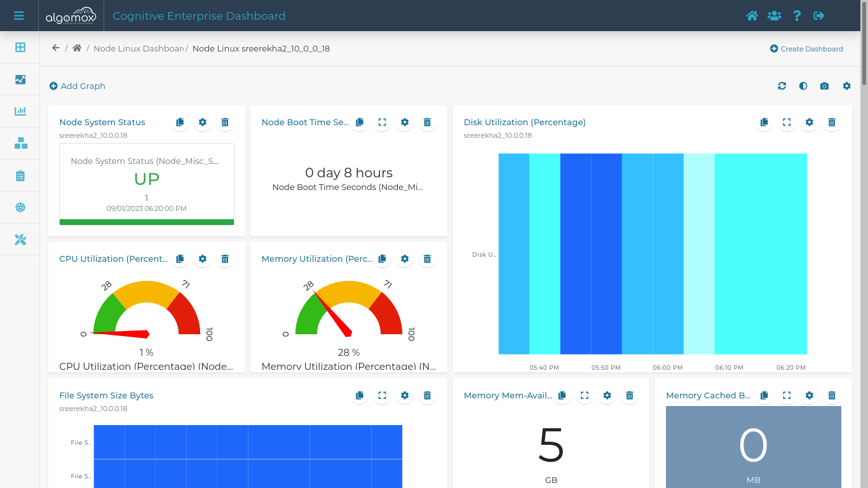This screenshot has height=488, width=868.
Task: Toggle dark/light contrast theme
Action: (x=803, y=86)
